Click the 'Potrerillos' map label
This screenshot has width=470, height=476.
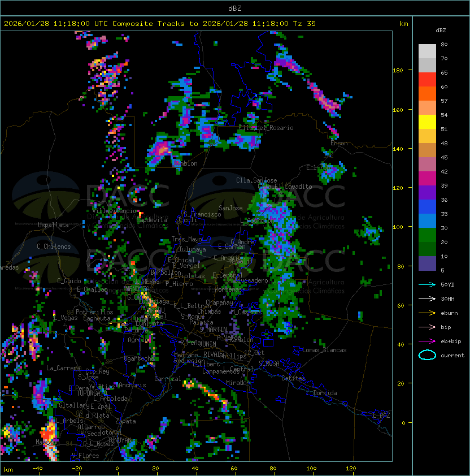tap(94, 312)
